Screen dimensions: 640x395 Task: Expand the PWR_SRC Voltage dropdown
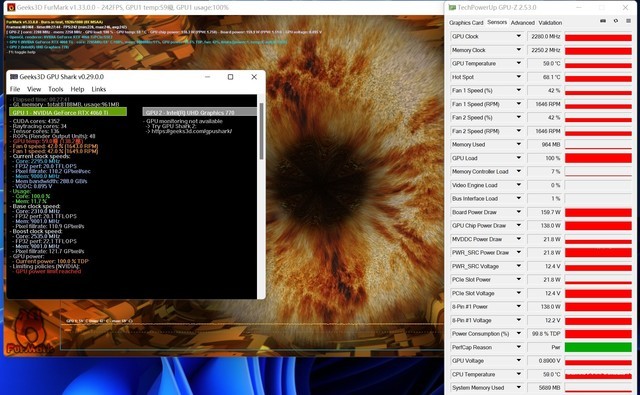click(x=518, y=266)
